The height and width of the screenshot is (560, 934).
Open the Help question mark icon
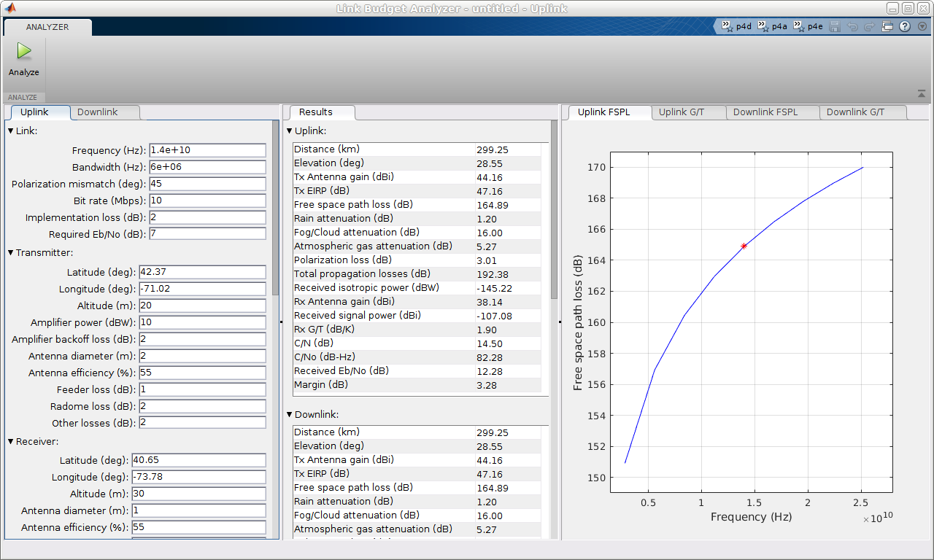[905, 26]
